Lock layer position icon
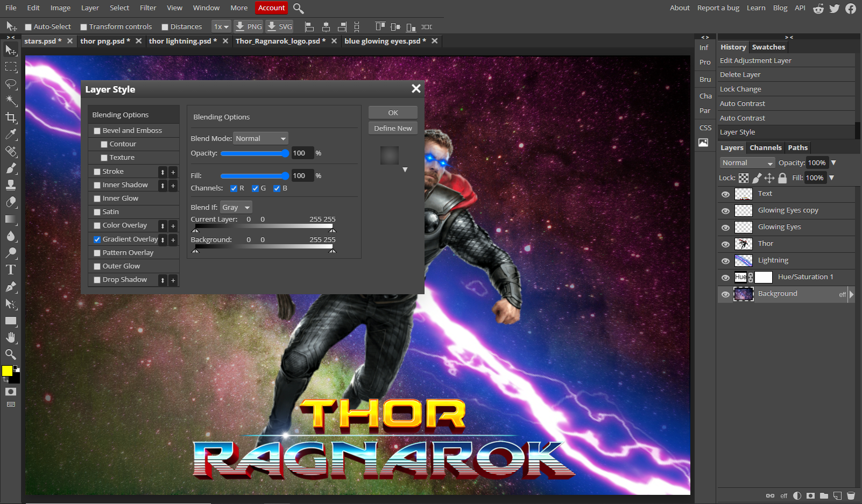This screenshot has height=504, width=862. pos(769,178)
